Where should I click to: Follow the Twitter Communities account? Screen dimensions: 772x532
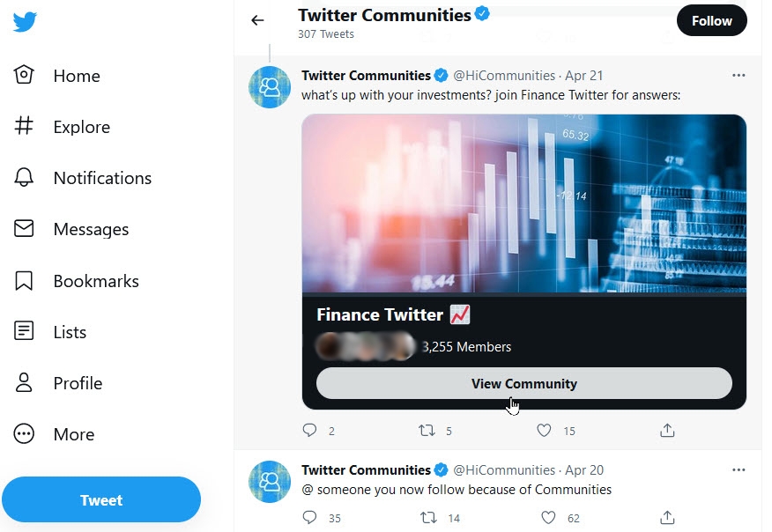point(711,20)
